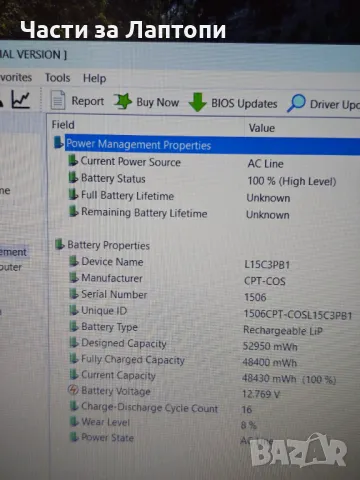This screenshot has height=480, width=360.
Task: Click the green BIOS Updates arrow icon
Action: tap(197, 102)
